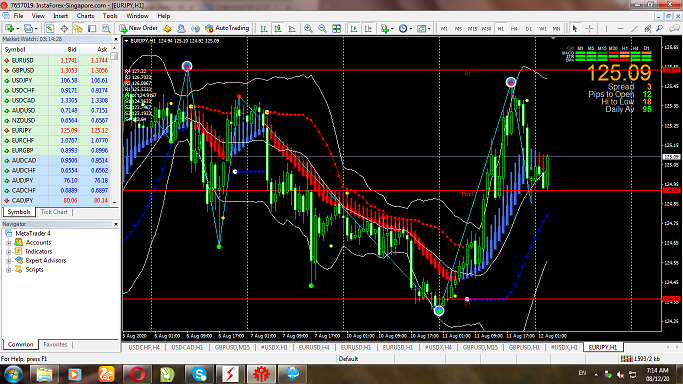Click the New Order button
Screen dimensions: 683x384
coord(138,28)
